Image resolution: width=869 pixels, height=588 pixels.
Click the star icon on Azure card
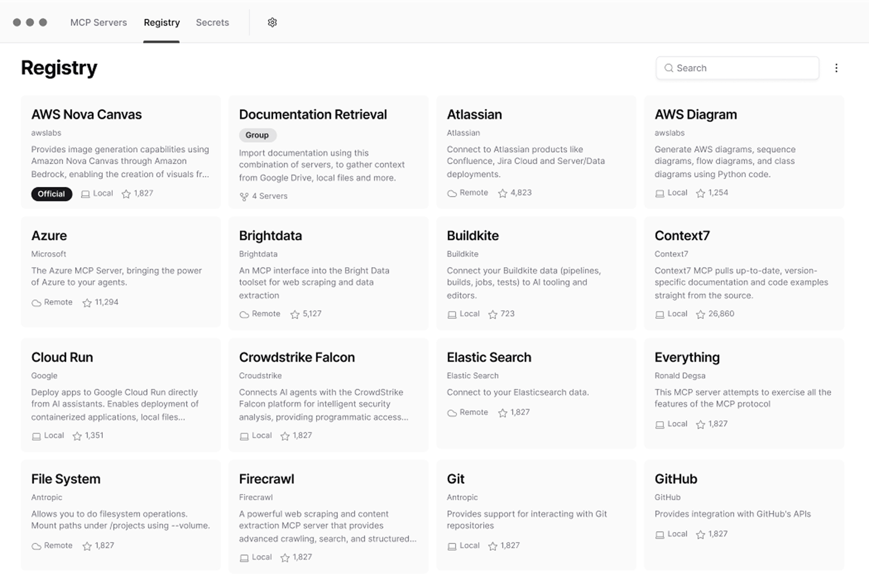(x=87, y=303)
